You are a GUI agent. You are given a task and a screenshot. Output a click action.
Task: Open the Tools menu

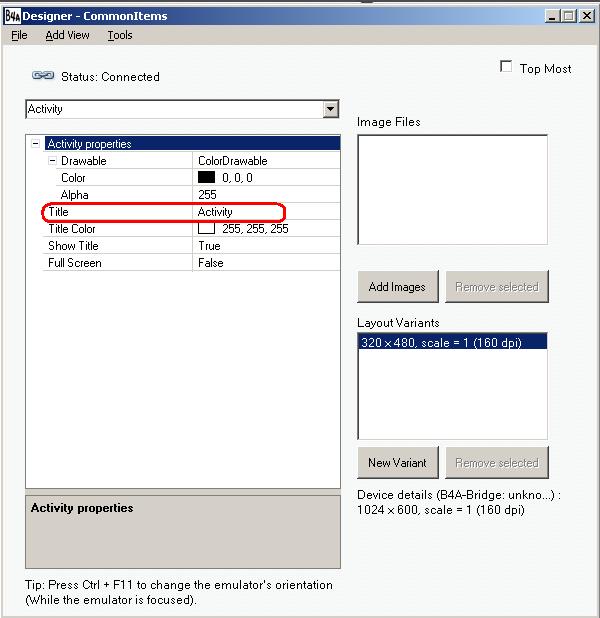[x=120, y=35]
